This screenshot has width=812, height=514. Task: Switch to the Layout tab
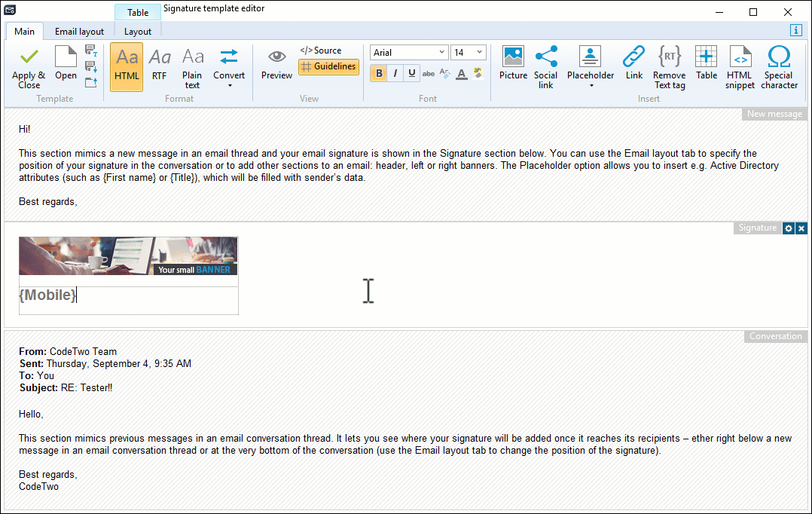(x=137, y=32)
